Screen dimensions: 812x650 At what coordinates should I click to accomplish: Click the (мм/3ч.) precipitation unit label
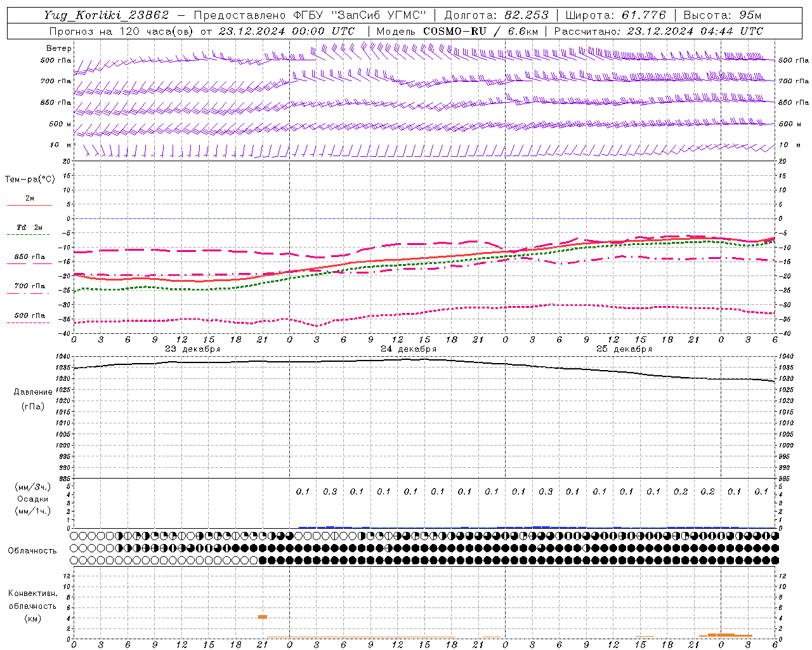[33, 487]
